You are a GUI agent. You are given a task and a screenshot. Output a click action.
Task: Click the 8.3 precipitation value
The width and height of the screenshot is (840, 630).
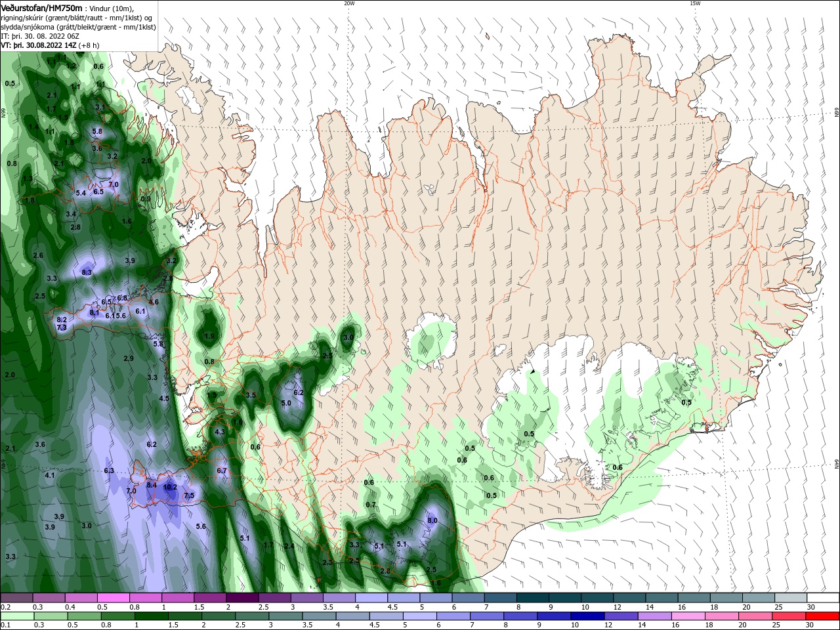tap(87, 272)
